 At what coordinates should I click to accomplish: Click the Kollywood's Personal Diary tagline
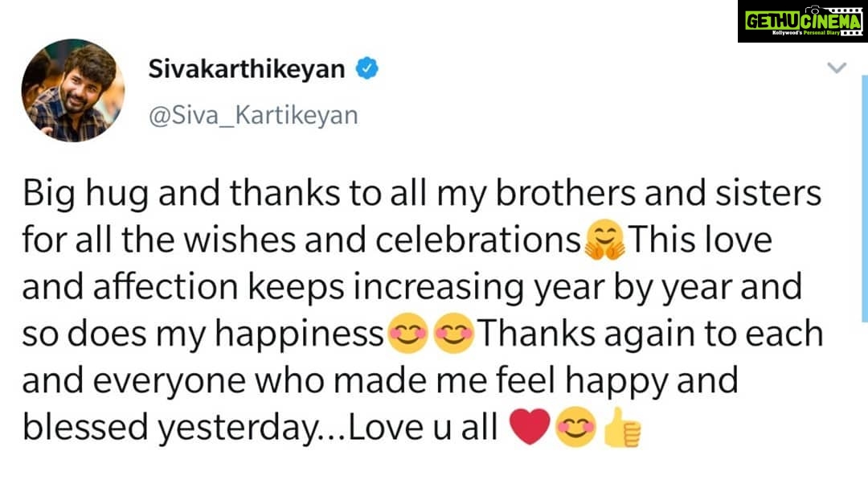806,33
